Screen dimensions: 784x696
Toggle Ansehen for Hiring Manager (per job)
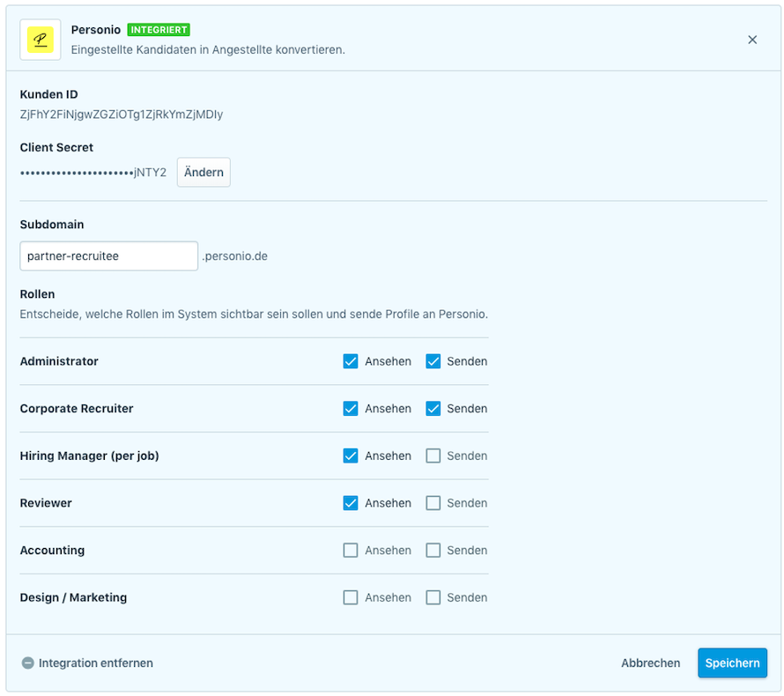(x=351, y=455)
